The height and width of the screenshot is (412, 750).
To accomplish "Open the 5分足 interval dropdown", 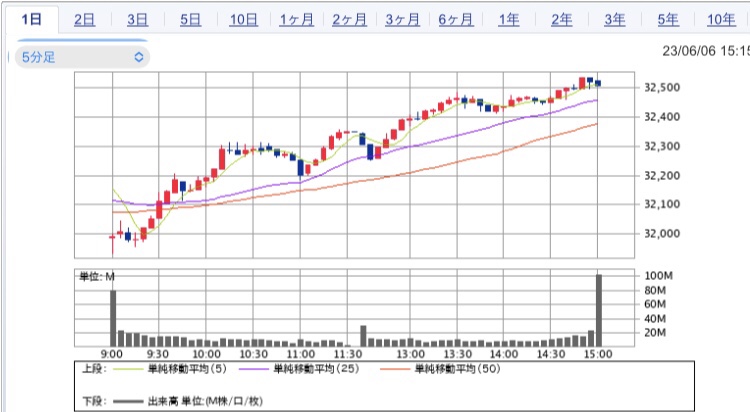I will coord(82,57).
